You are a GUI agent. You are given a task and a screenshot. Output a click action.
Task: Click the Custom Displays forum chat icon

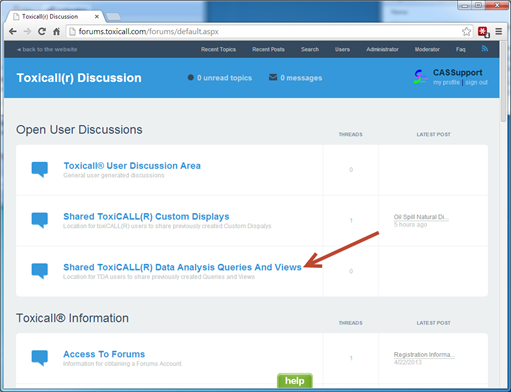pos(40,220)
